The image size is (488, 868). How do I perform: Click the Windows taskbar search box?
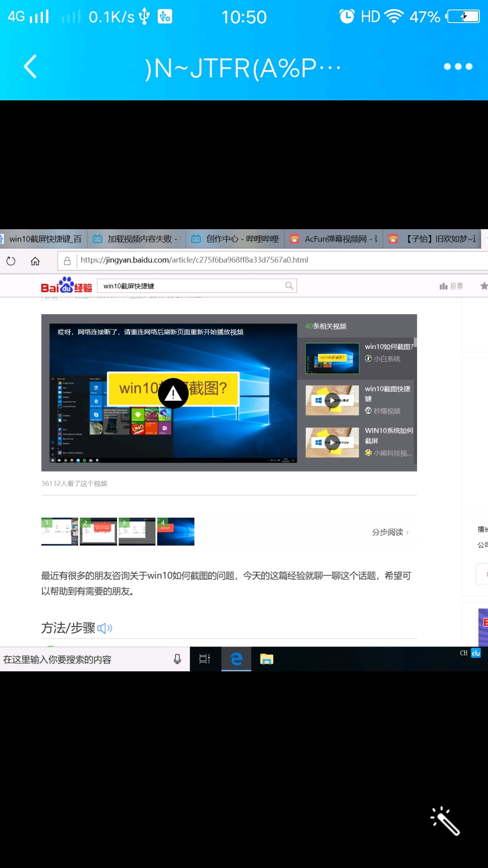(x=95, y=659)
